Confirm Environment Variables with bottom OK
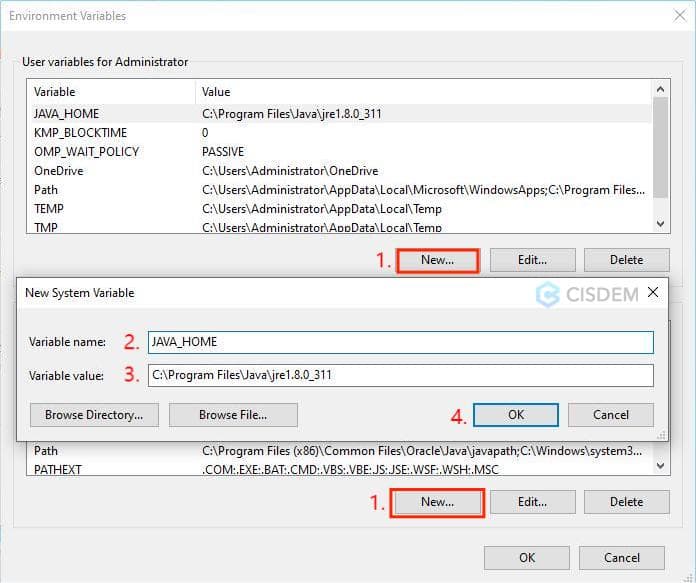 526,558
